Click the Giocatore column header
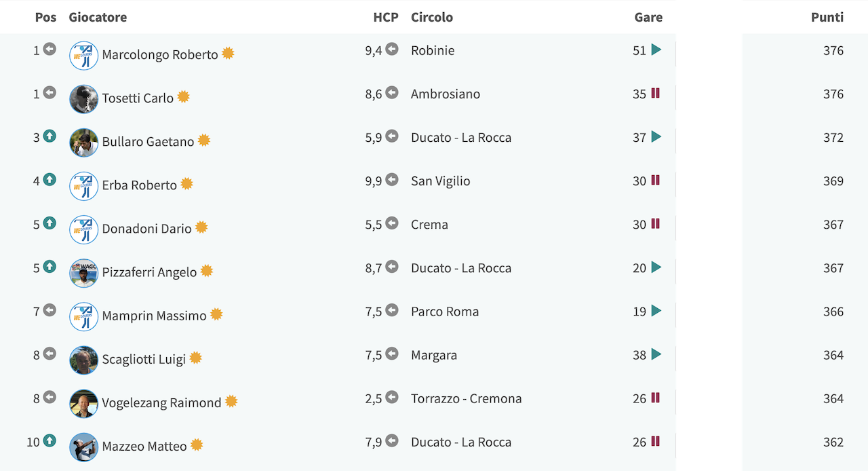 click(x=98, y=17)
